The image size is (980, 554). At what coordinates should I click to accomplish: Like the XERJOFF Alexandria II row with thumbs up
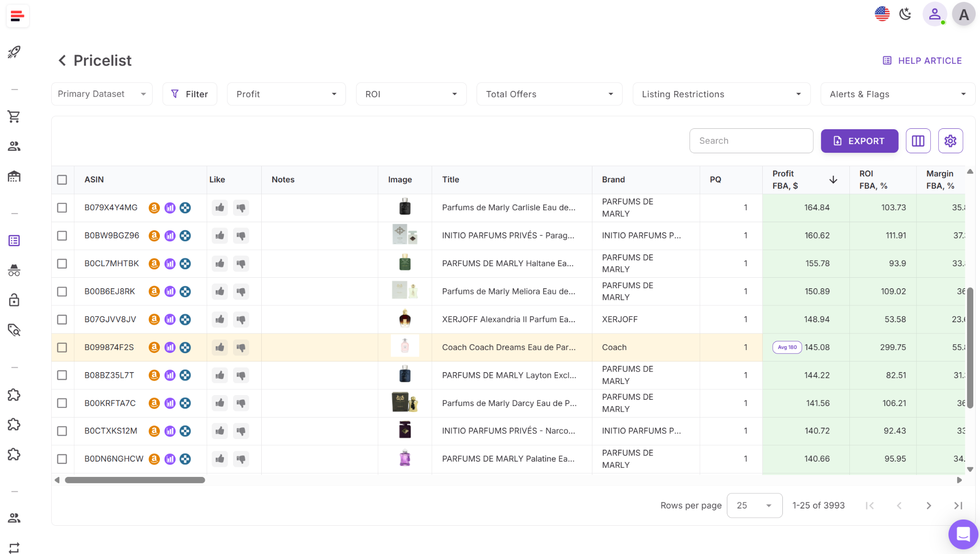[x=220, y=319]
